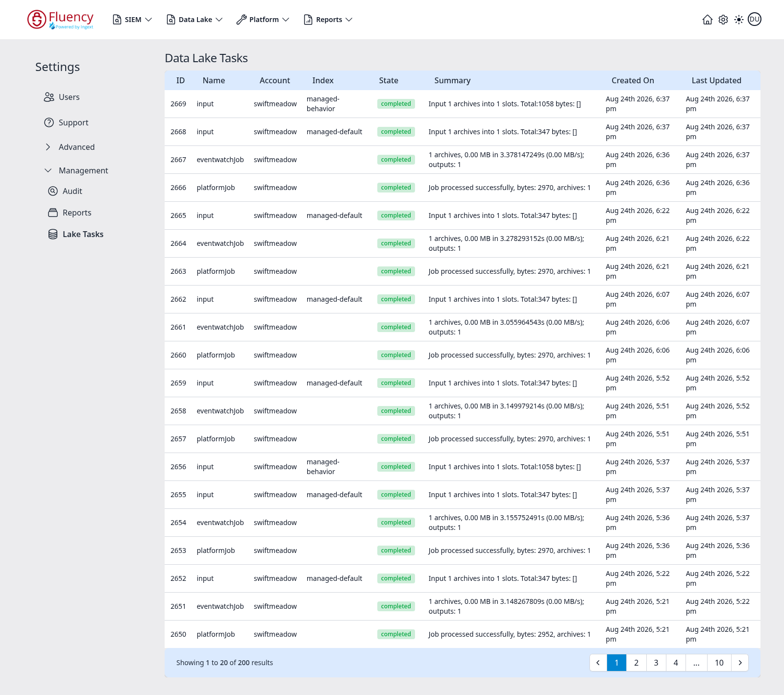Screen dimensions: 784x695
Task: Select page 1 in pagination
Action: (x=616, y=663)
